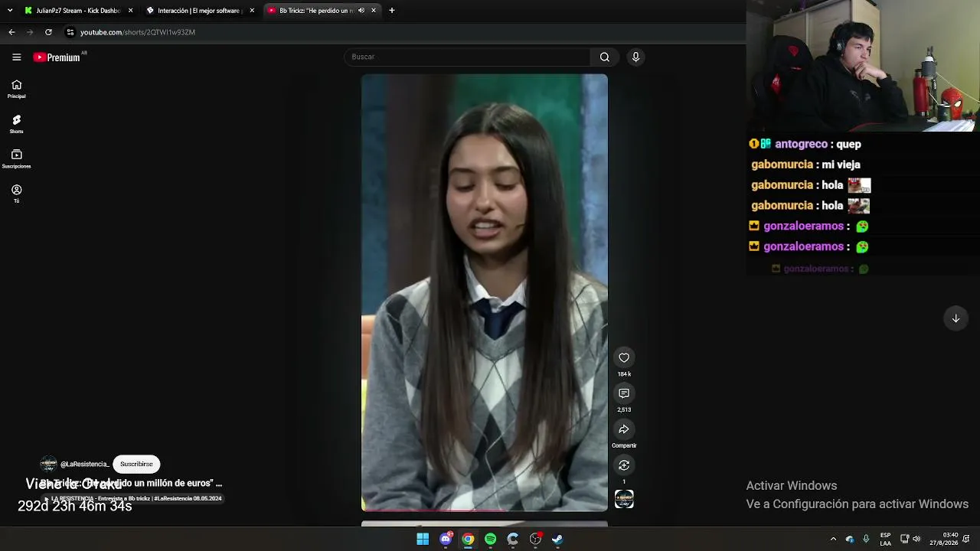Open Google Chrome from the taskbar
This screenshot has height=551, width=980.
pyautogui.click(x=468, y=539)
